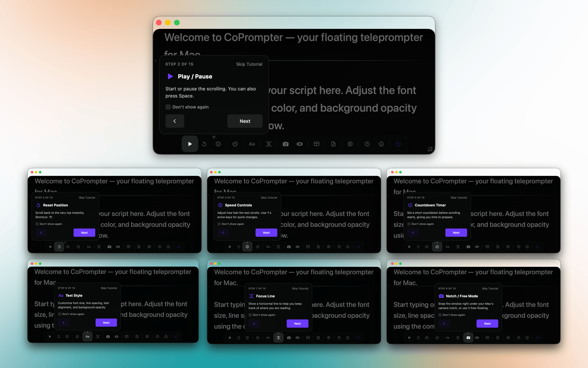
Task: Click the rightmost info icon in Step 2 window toolbar
Action: (x=381, y=144)
